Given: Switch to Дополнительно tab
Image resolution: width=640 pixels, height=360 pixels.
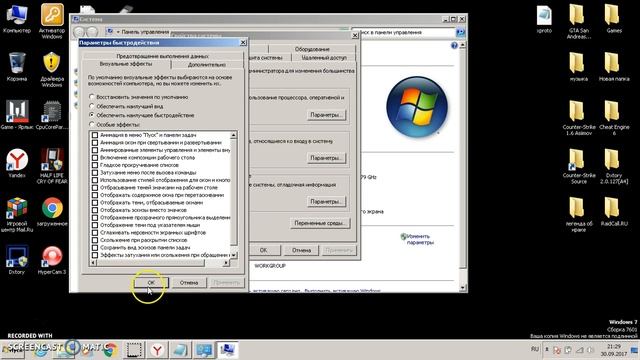Looking at the screenshot, I should 207,64.
